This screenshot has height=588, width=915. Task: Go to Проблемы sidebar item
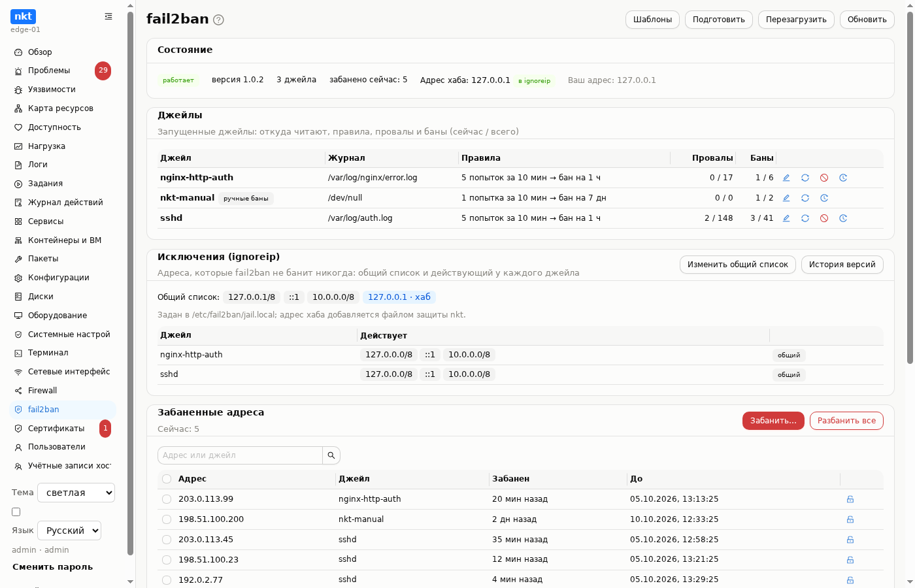click(63, 71)
